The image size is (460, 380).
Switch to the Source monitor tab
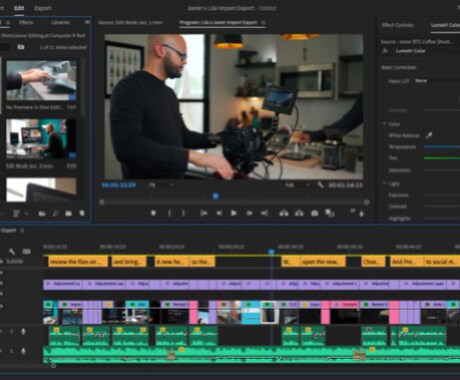pyautogui.click(x=130, y=23)
